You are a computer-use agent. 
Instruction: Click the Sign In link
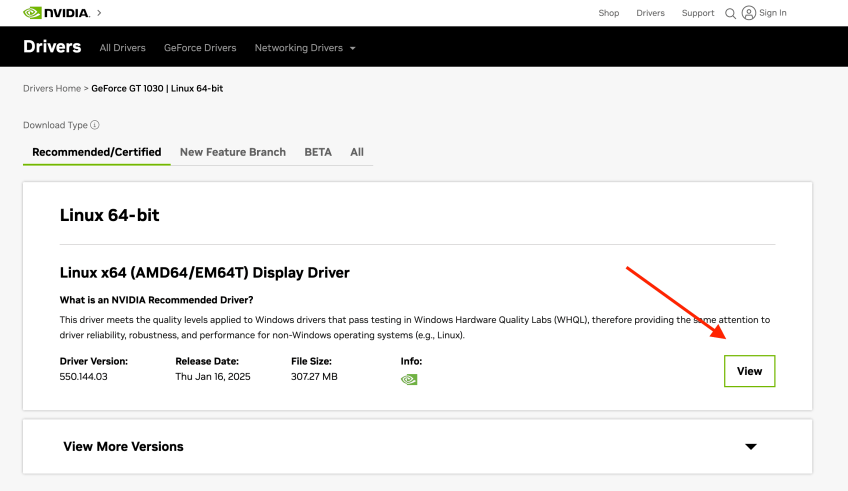773,13
